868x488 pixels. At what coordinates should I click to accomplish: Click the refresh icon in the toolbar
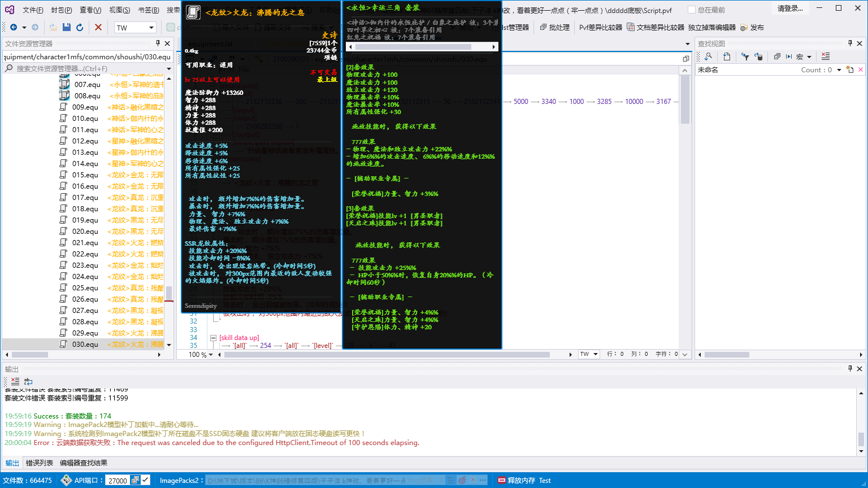[80, 27]
